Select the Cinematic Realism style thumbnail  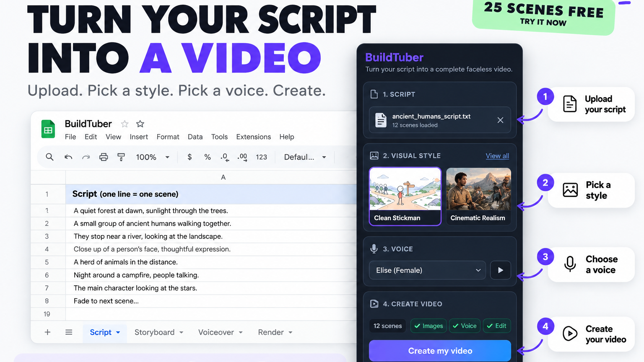[x=478, y=197]
